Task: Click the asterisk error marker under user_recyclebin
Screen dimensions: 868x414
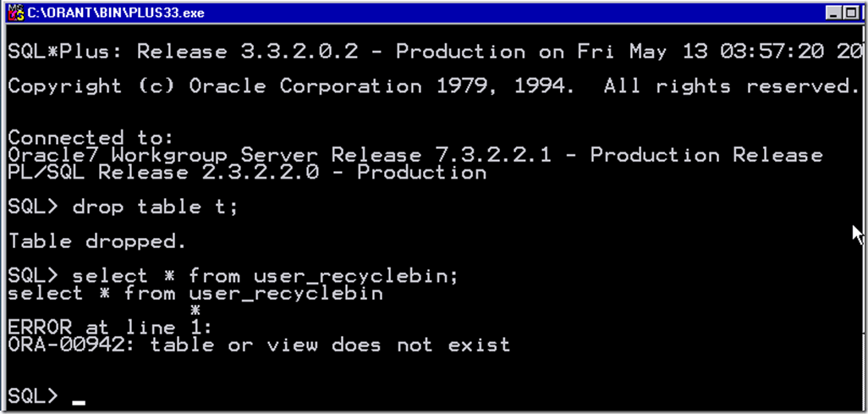Action: (195, 311)
